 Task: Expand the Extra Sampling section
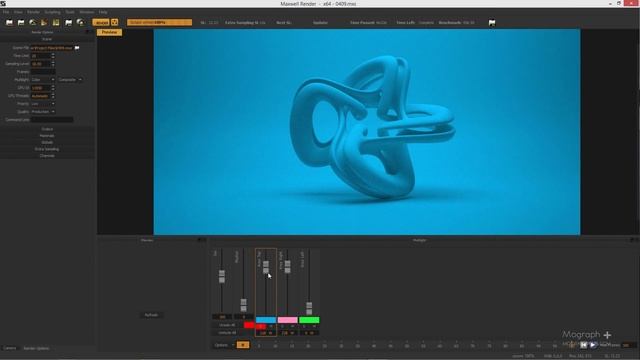(x=47, y=149)
